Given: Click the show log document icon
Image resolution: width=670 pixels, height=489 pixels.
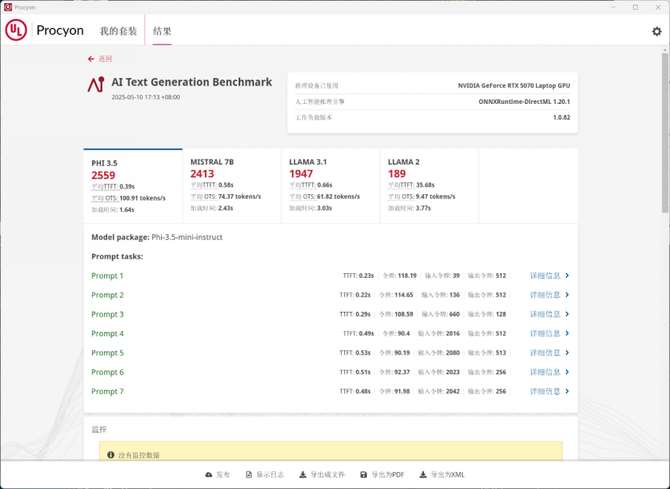Looking at the screenshot, I should (x=250, y=475).
